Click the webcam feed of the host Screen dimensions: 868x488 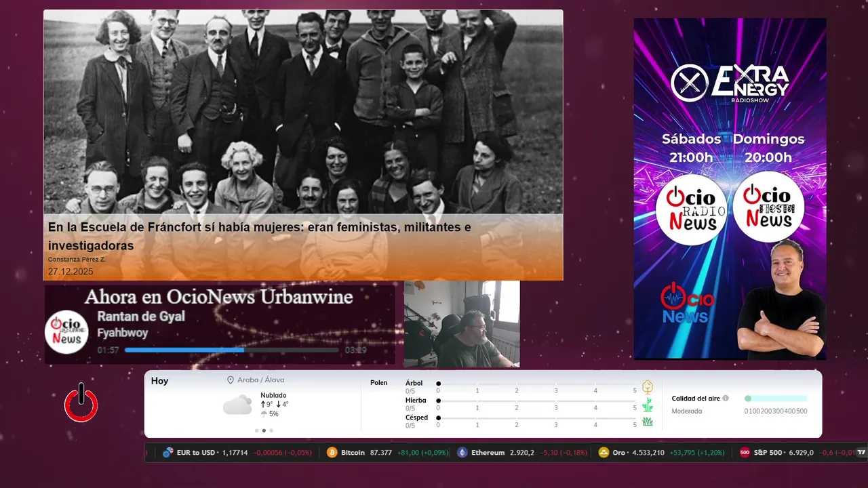pos(462,324)
